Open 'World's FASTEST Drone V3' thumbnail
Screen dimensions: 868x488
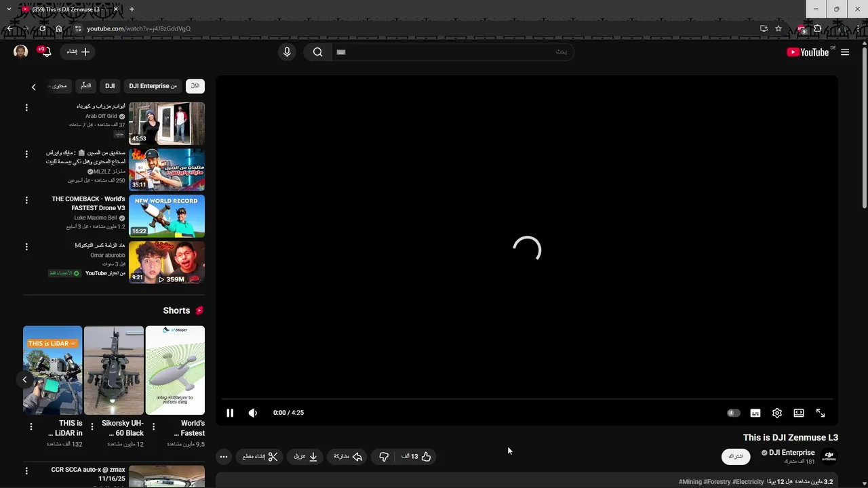click(x=167, y=216)
